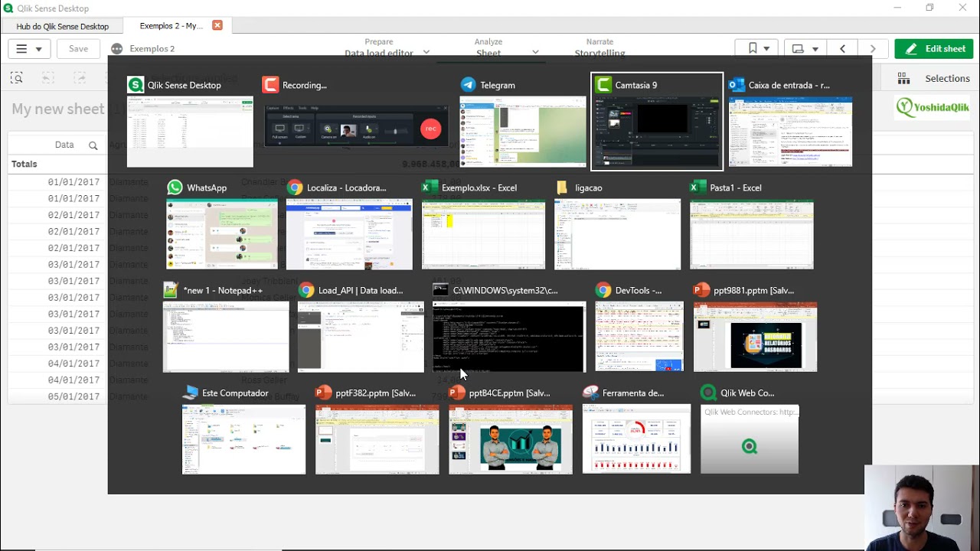Click the step forward selection icon
The width and height of the screenshot is (980, 551).
point(80,78)
